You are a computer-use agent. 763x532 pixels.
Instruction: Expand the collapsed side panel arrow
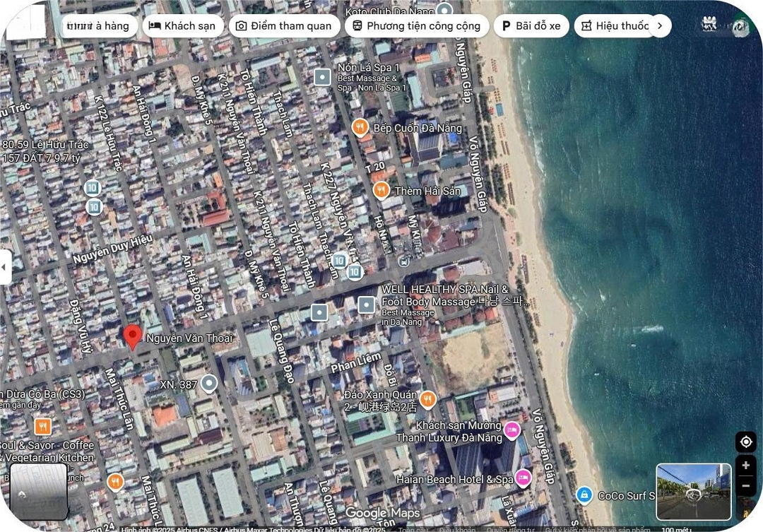(x=5, y=267)
